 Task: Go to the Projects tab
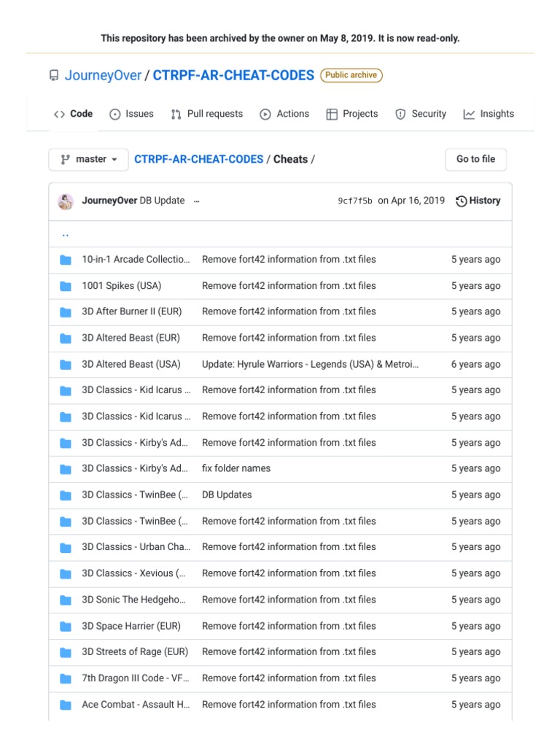click(x=351, y=115)
